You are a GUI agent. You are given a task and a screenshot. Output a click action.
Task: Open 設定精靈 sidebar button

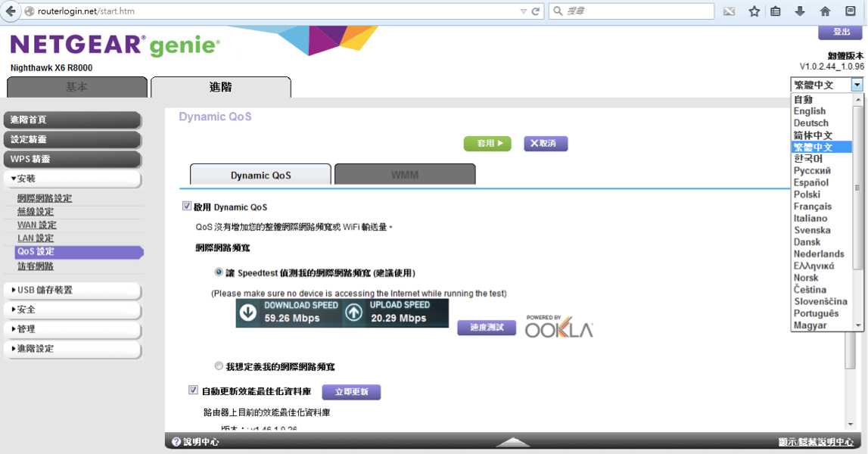[73, 139]
